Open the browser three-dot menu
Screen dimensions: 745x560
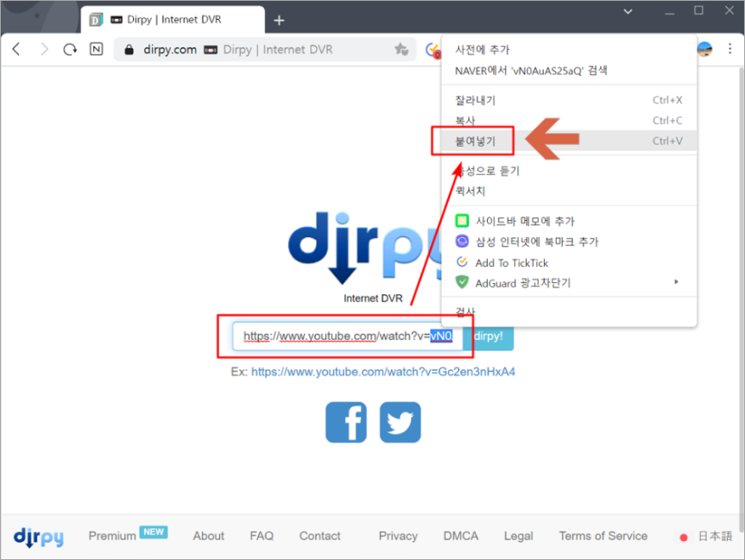[729, 48]
